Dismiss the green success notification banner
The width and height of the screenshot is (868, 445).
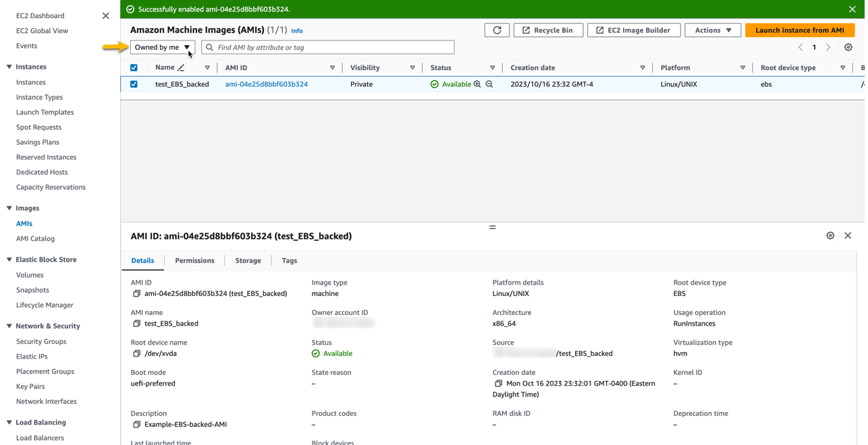click(x=852, y=9)
